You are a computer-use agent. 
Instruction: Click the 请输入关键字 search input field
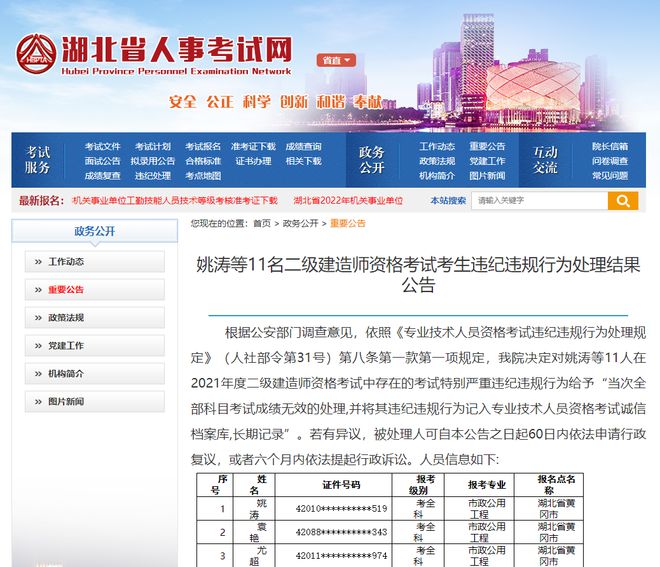coord(539,201)
